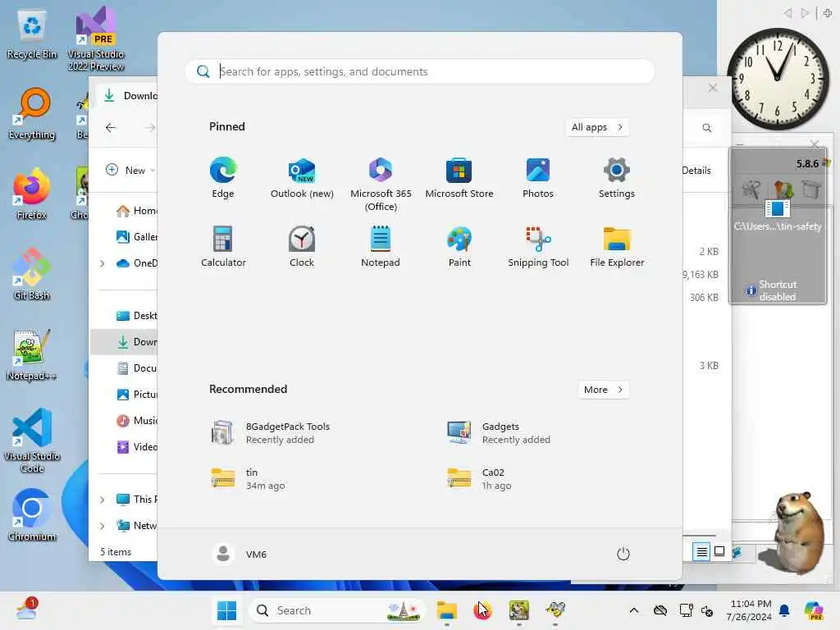Open Settings from pinned apps
The height and width of the screenshot is (630, 840).
click(617, 178)
